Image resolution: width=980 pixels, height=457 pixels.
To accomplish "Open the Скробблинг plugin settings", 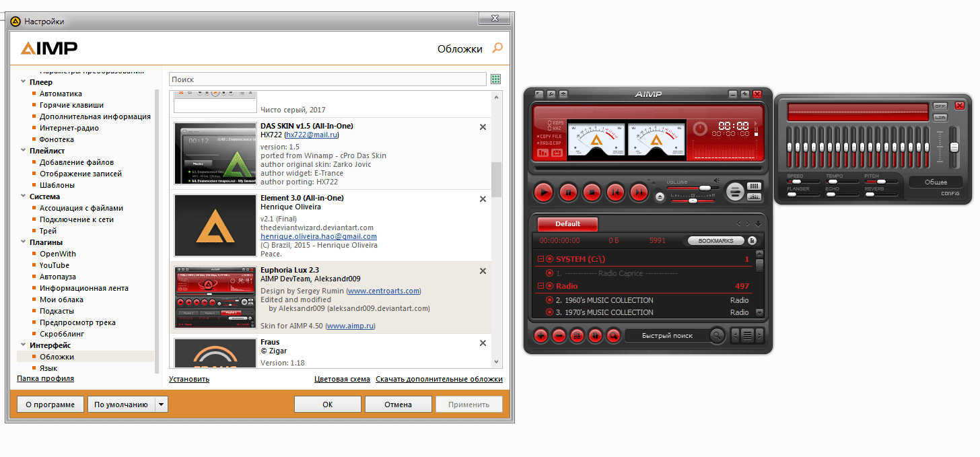I will click(x=62, y=334).
